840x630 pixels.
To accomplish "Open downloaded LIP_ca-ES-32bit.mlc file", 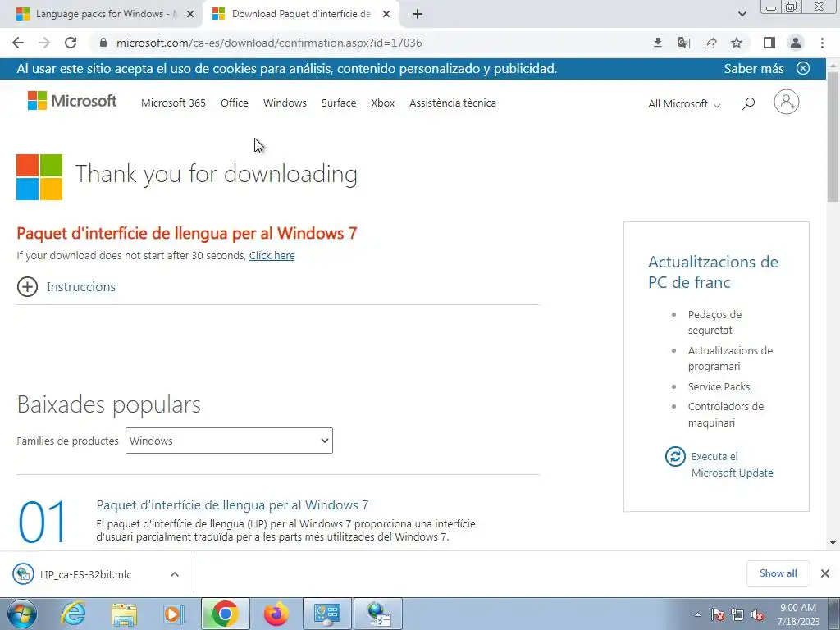I will [85, 574].
